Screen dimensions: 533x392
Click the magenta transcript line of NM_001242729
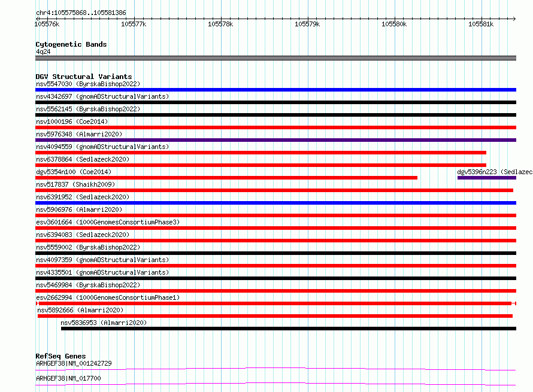275,369
